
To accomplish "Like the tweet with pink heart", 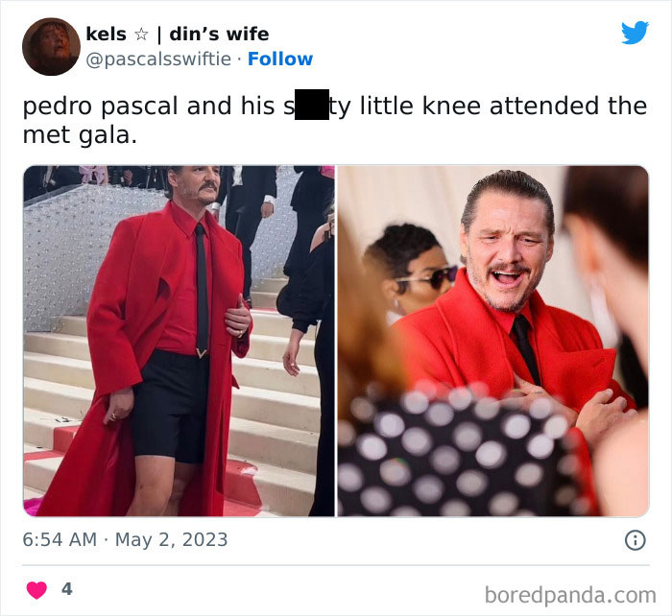I will pos(36,590).
